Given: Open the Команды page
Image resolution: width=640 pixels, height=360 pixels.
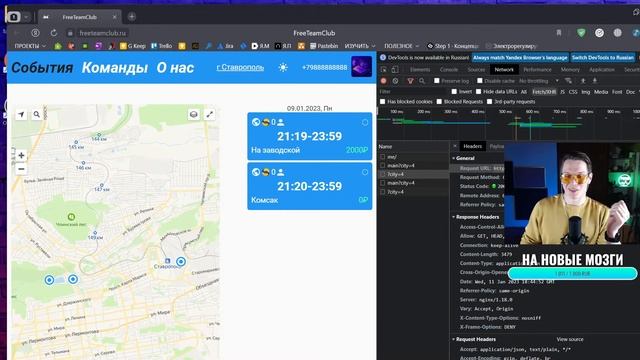Looking at the screenshot, I should click(115, 68).
